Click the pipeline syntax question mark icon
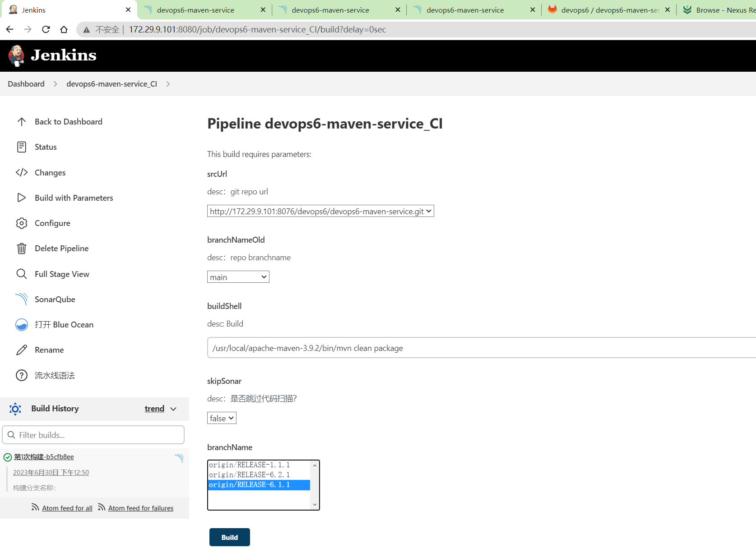The height and width of the screenshot is (548, 756). tap(21, 375)
